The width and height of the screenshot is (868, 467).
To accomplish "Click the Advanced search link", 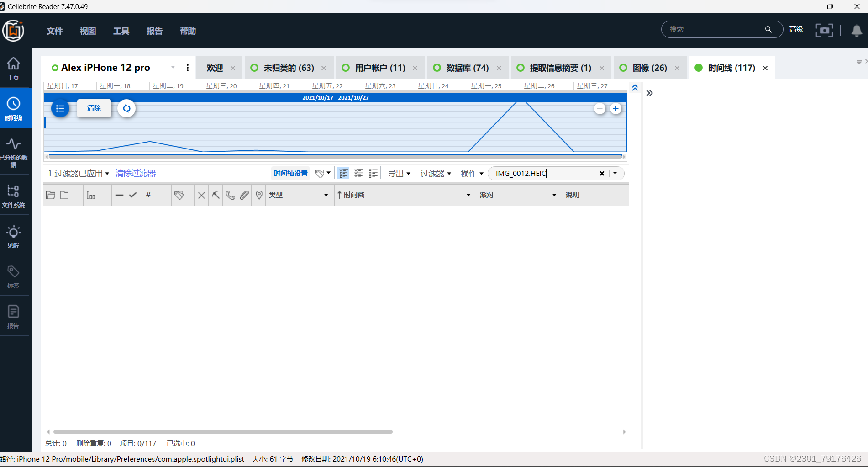I will 796,29.
